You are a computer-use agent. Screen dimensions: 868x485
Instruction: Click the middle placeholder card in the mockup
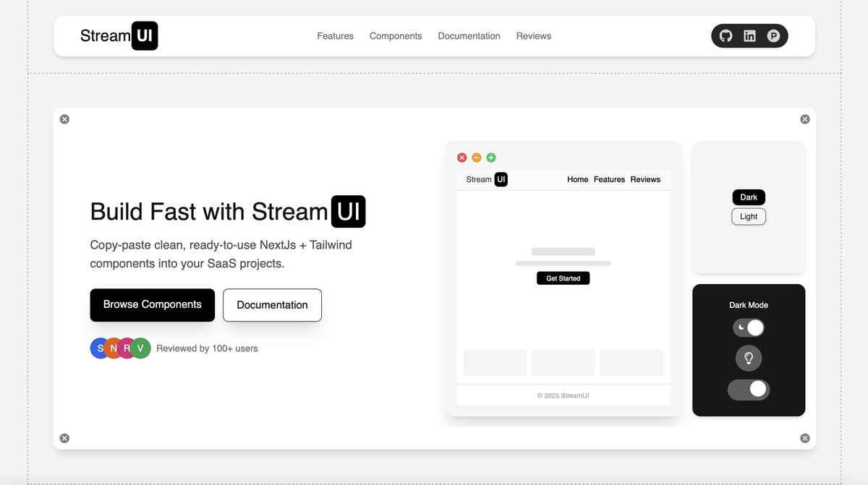[x=563, y=362]
